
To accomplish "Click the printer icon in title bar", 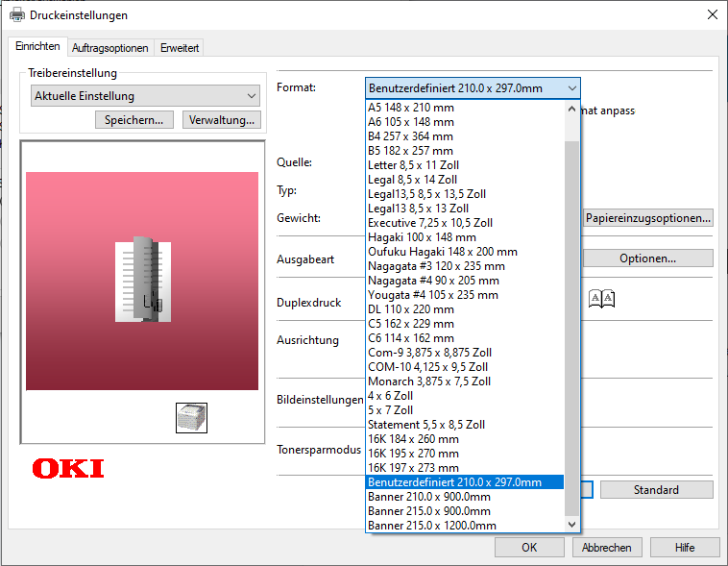I will point(17,14).
